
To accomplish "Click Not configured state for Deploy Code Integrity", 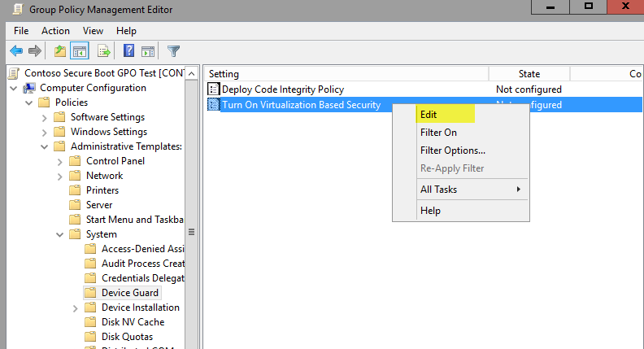I will click(x=529, y=89).
